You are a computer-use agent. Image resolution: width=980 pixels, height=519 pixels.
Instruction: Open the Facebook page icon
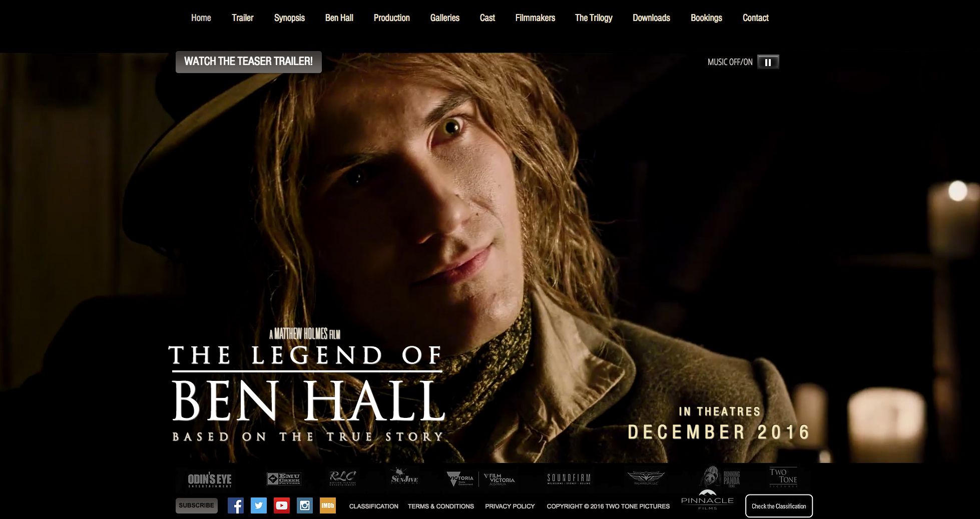tap(236, 505)
